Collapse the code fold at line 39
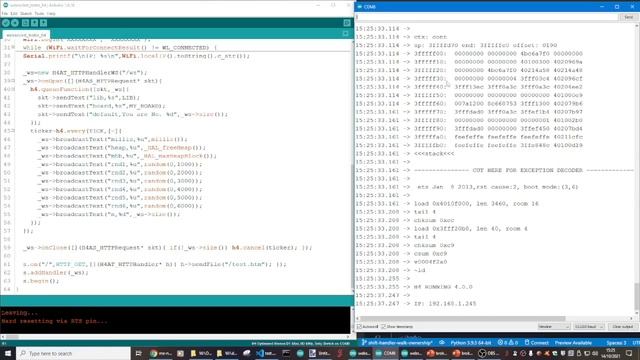The height and width of the screenshot is (360, 640). (x=13, y=81)
